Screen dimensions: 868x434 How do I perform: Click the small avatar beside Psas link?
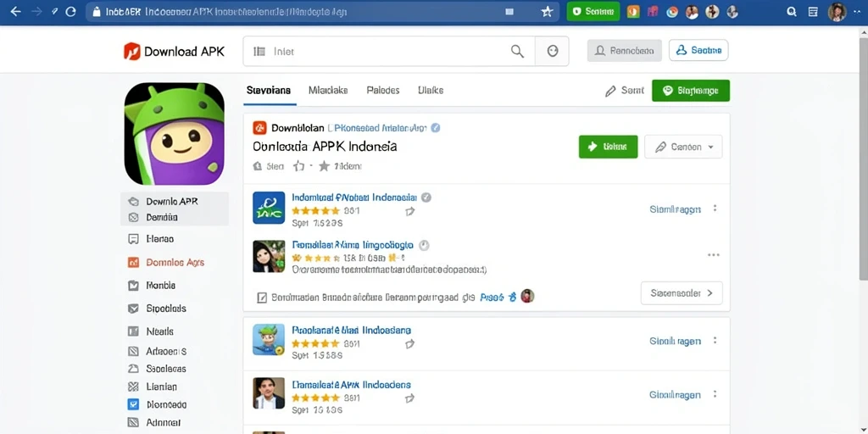[x=527, y=296]
